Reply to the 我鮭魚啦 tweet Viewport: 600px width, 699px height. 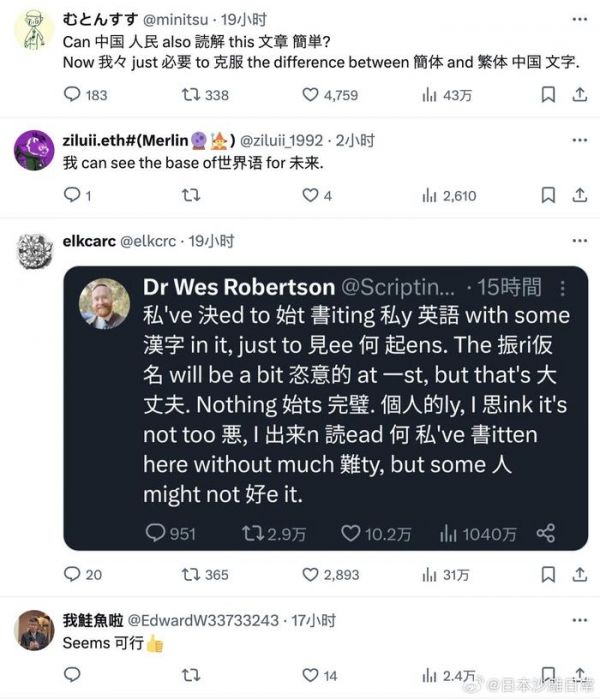tap(72, 674)
